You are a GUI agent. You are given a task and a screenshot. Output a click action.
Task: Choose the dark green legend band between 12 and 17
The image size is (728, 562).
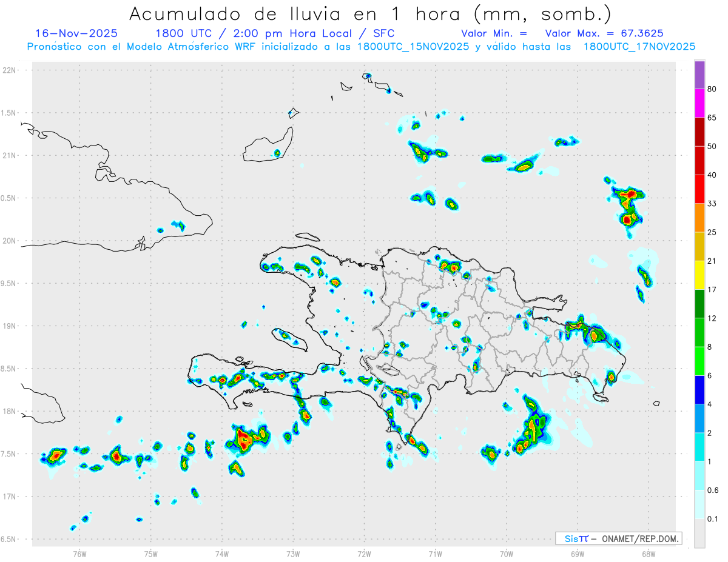[699, 304]
